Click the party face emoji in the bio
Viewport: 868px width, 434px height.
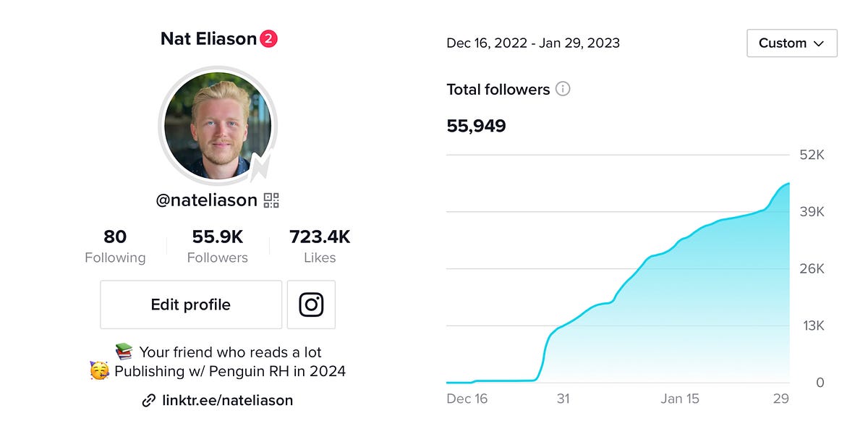tap(100, 370)
